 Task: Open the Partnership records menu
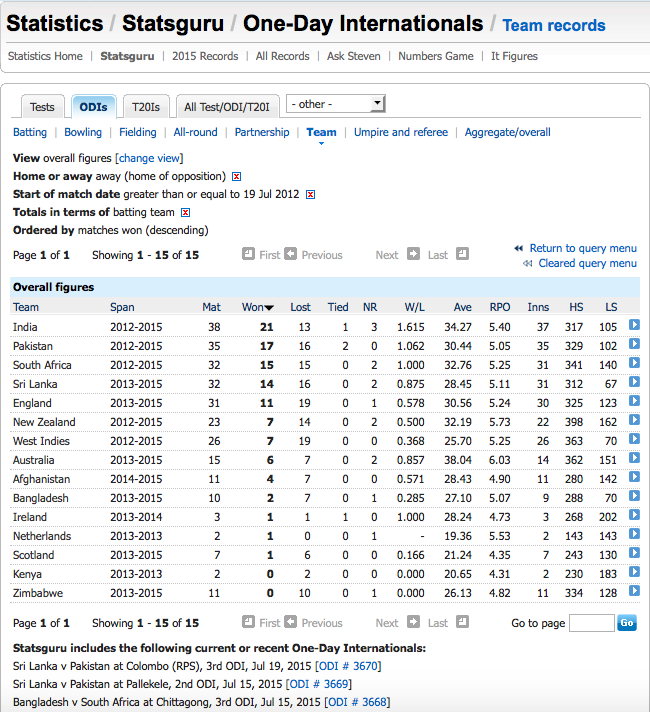[262, 132]
